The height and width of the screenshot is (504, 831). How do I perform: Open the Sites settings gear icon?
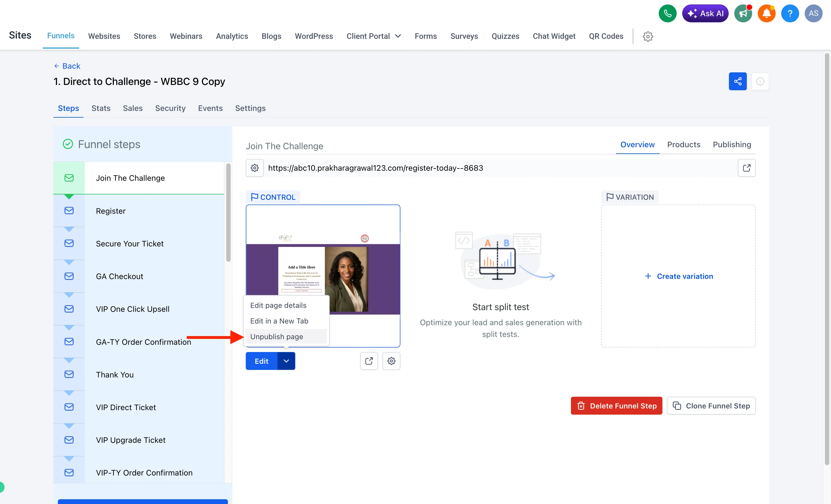[x=648, y=36]
